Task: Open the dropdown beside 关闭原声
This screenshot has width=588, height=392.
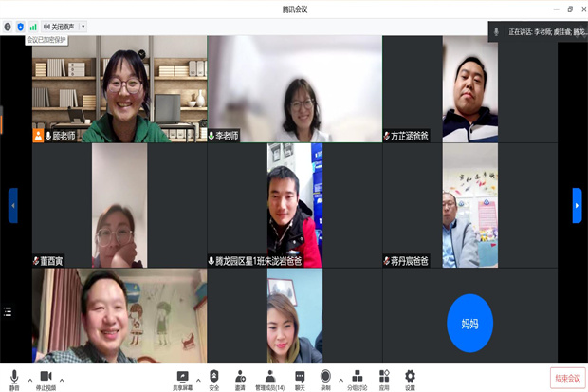Action: pos(83,27)
